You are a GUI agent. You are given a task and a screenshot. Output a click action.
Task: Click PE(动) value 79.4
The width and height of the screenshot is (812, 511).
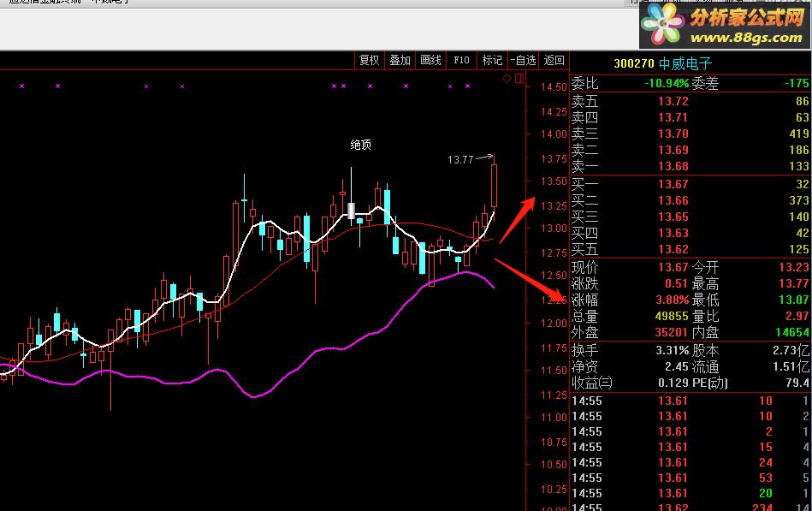pos(797,383)
